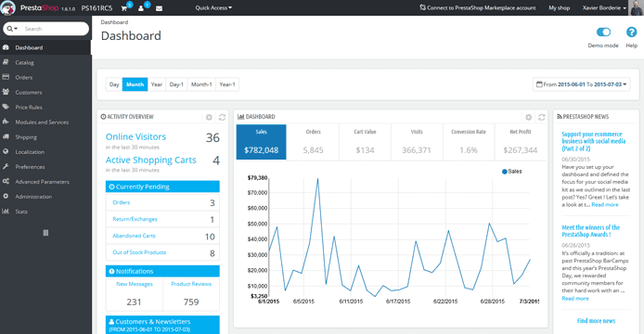Open the Xavier Borderie account menu
This screenshot has width=644, height=334.
[x=604, y=7]
